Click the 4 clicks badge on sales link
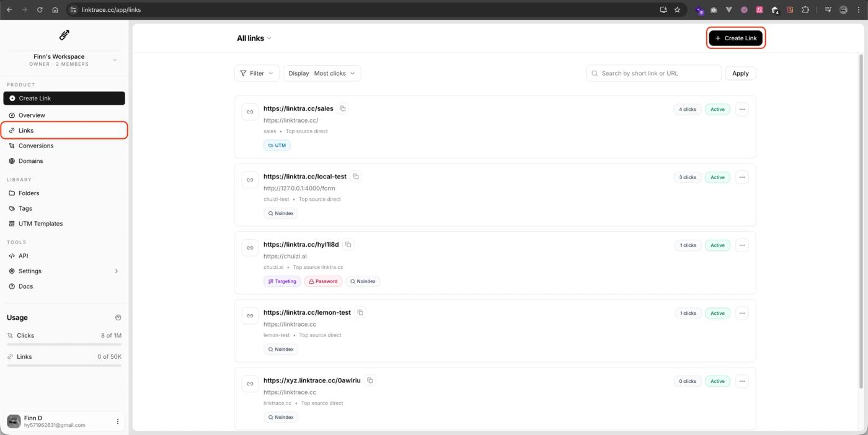Screen dimensions: 868x435 (687, 109)
